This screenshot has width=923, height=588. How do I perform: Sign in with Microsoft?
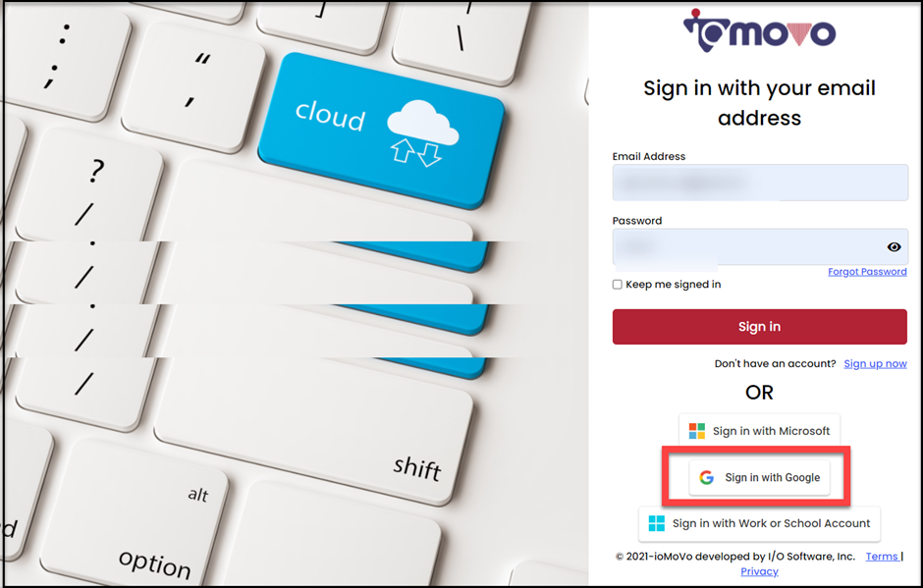[759, 431]
